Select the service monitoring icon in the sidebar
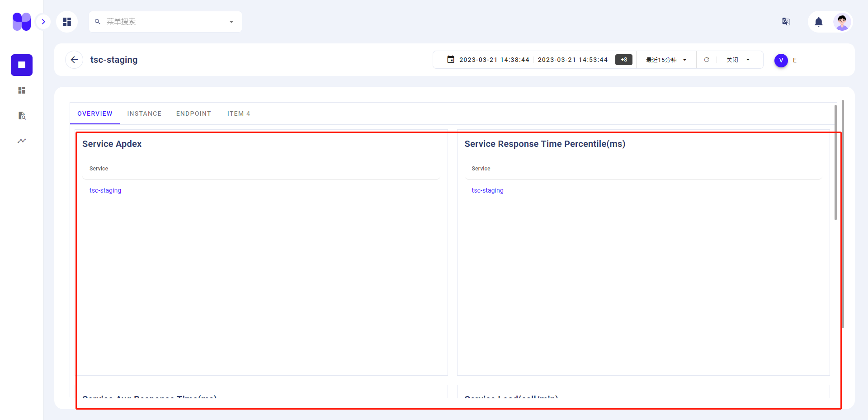868x420 pixels. (x=21, y=65)
